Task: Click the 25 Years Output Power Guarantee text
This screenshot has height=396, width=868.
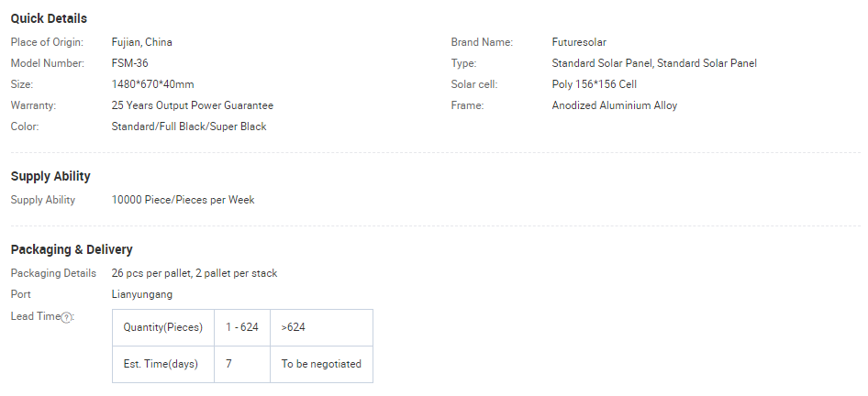Action: 192,105
